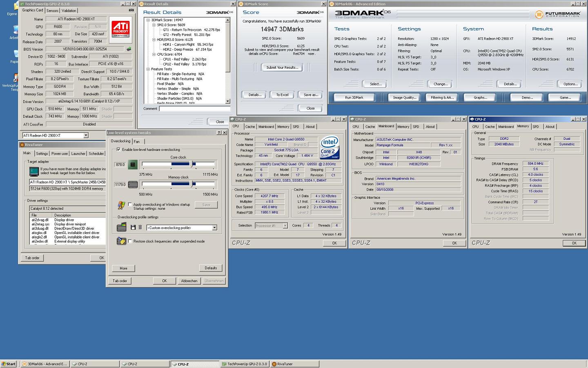Click the RivaTuner target adapter monitor icon

tap(34, 171)
